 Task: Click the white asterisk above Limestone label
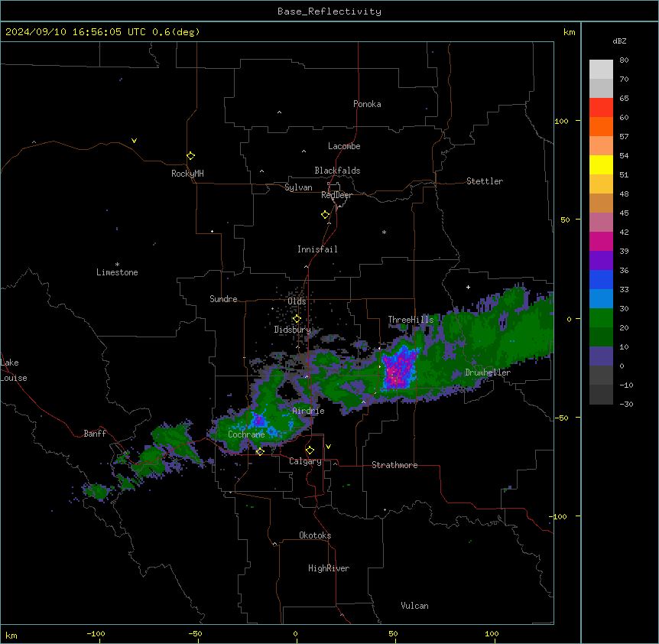click(x=117, y=265)
